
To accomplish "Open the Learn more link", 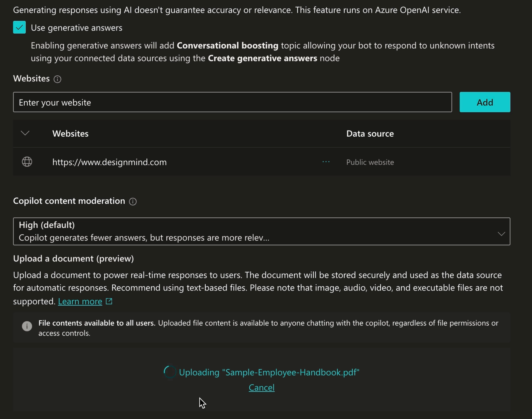I will click(x=80, y=301).
